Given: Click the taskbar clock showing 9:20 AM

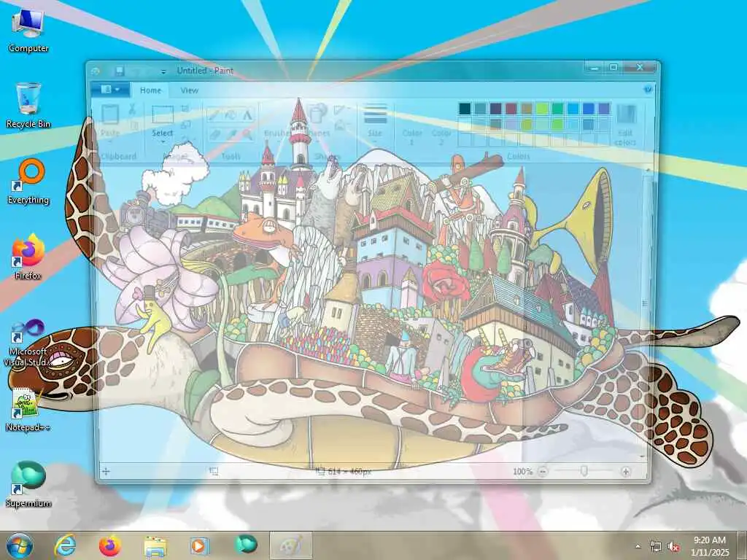Looking at the screenshot, I should point(710,546).
